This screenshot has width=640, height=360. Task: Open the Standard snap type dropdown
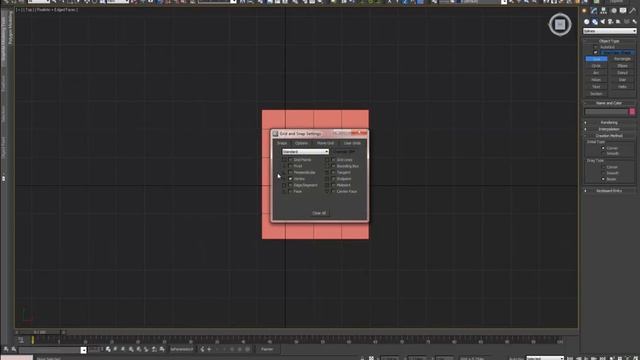[x=305, y=152]
